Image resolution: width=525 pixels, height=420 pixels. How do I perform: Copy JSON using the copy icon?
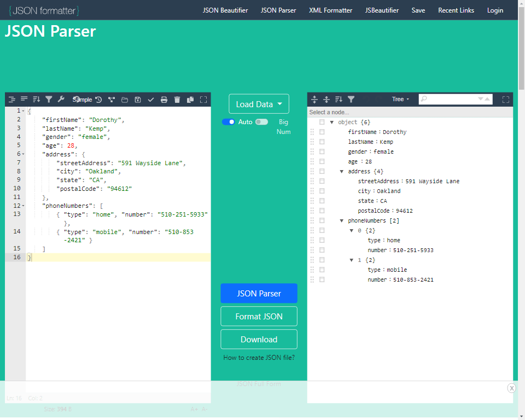coord(189,100)
